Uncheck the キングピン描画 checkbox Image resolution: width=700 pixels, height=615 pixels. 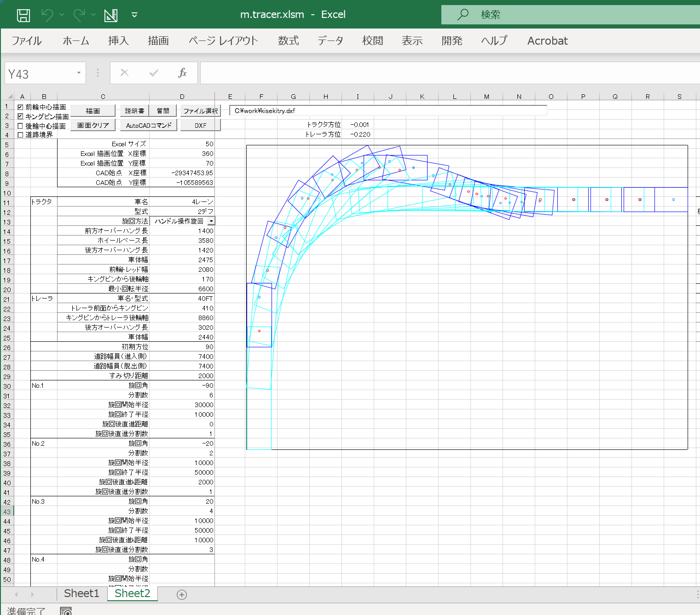point(20,116)
